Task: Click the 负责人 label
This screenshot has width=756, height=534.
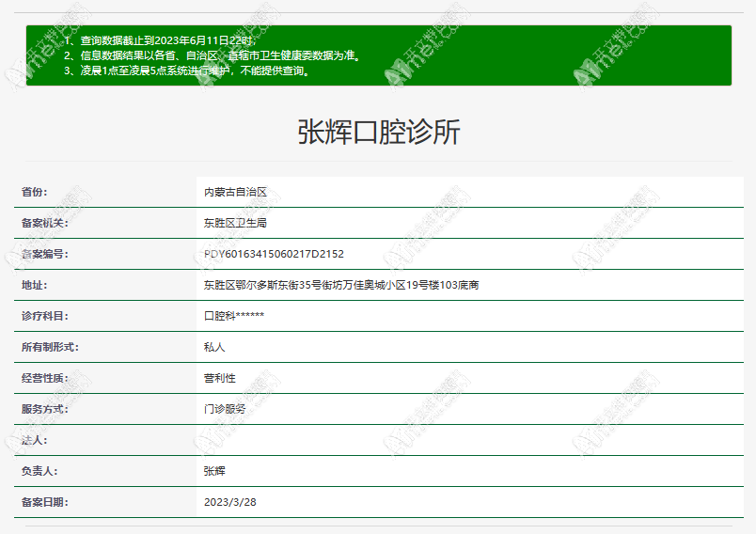Action: (39, 471)
